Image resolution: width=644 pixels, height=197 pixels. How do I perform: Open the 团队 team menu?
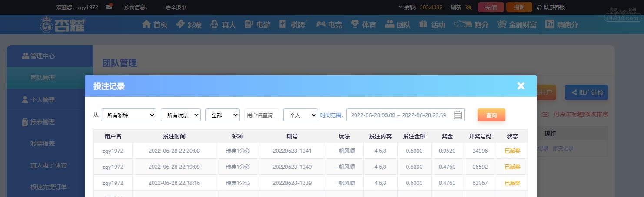tap(398, 24)
